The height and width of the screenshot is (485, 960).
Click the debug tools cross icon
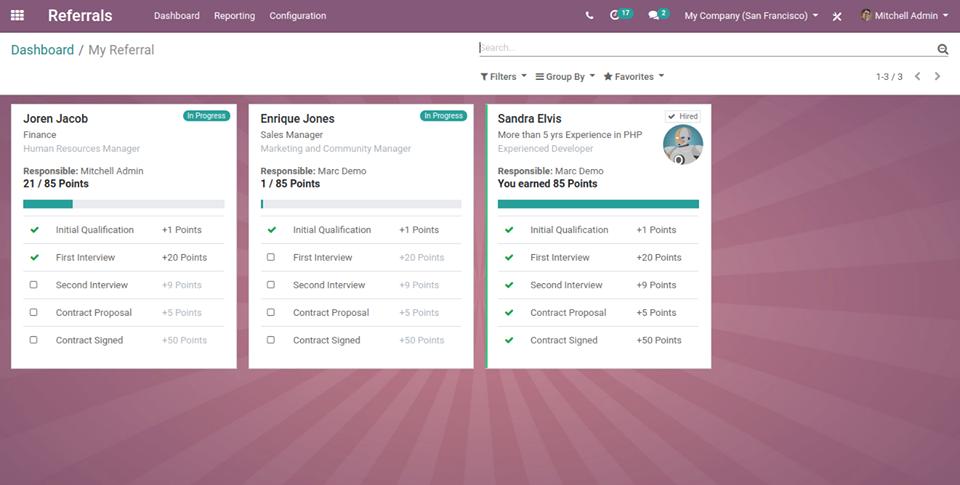[x=837, y=16]
